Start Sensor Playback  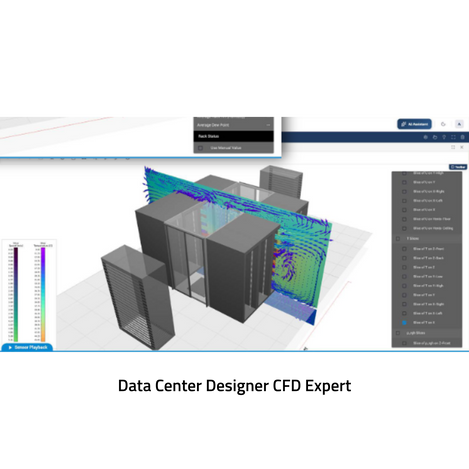27,347
